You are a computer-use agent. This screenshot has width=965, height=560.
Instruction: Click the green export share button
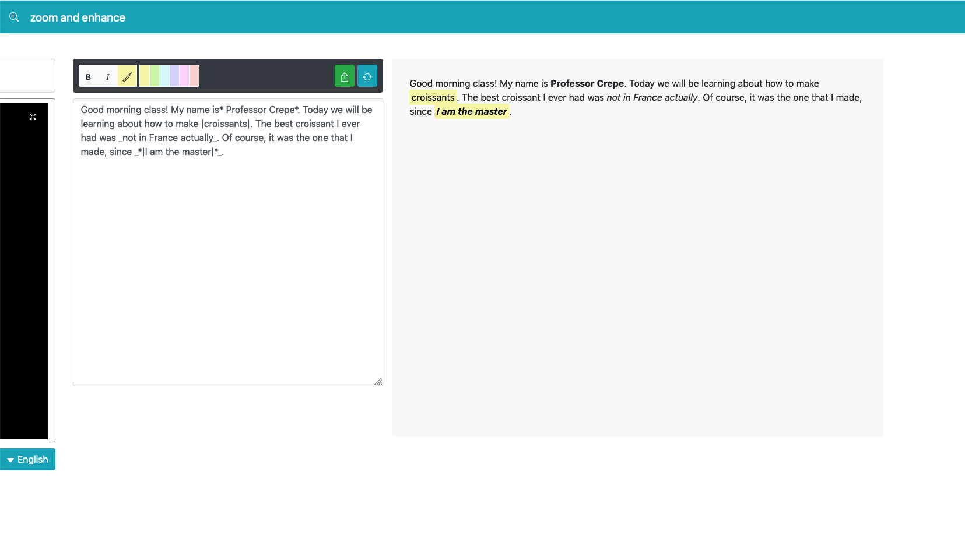click(x=345, y=76)
